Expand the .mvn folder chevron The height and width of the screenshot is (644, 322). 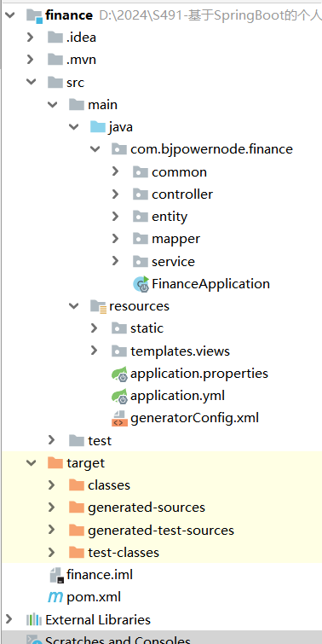30,60
